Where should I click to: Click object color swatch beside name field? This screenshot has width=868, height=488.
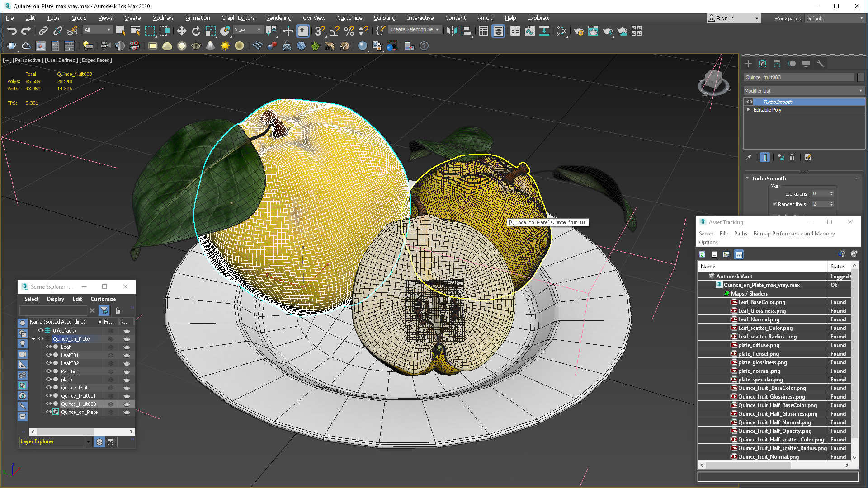(x=861, y=77)
